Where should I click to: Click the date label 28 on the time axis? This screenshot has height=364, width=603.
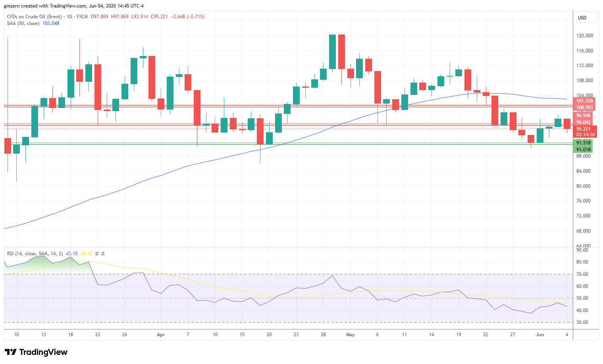[x=323, y=335]
